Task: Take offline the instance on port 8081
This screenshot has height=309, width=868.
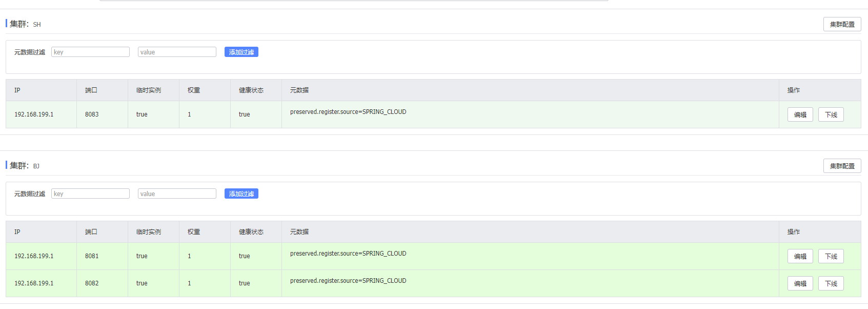Action: [x=831, y=256]
